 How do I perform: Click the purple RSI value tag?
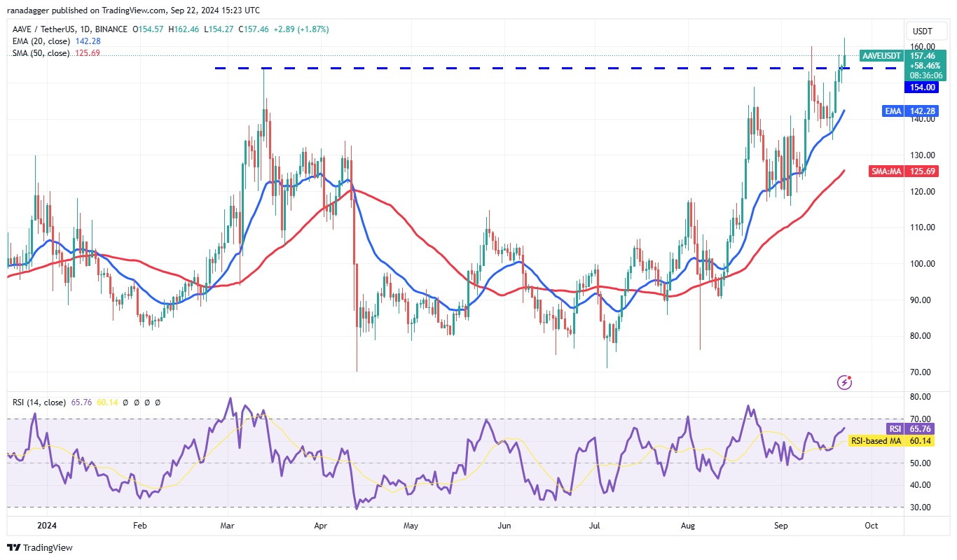click(x=895, y=428)
